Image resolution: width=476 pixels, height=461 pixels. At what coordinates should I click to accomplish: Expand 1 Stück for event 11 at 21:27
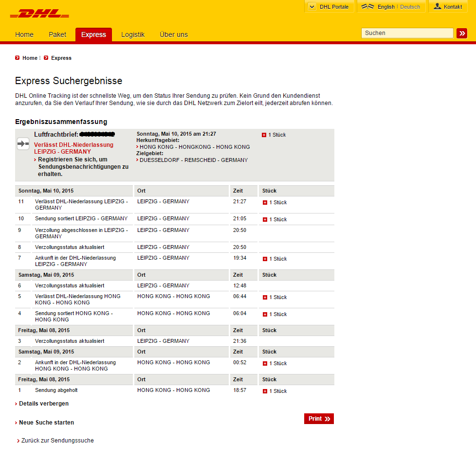(265, 203)
